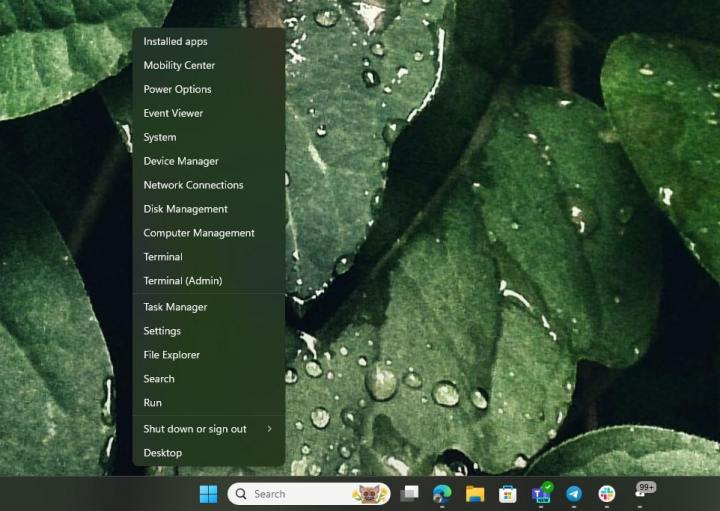The width and height of the screenshot is (720, 511).
Task: Open the File Explorer taskbar icon
Action: tap(475, 494)
